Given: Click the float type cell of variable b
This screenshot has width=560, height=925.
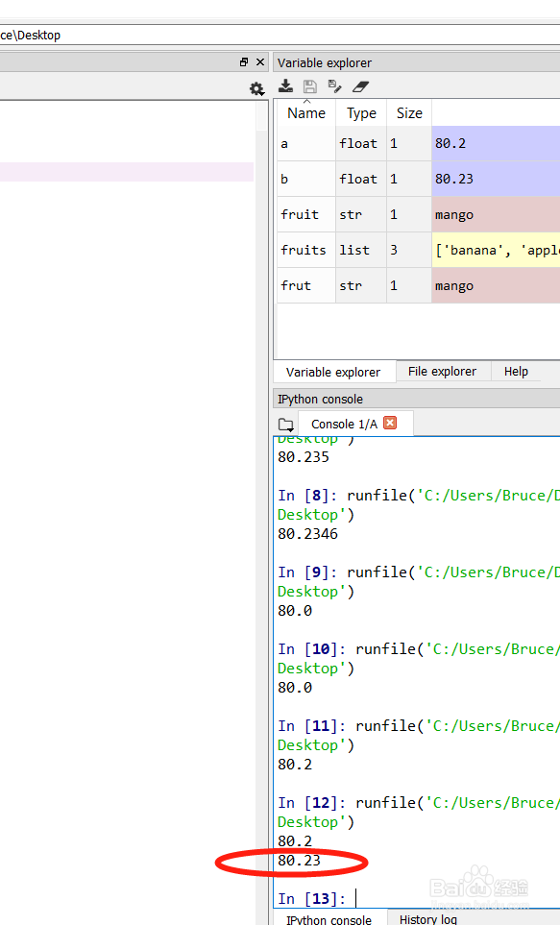Looking at the screenshot, I should [x=361, y=179].
